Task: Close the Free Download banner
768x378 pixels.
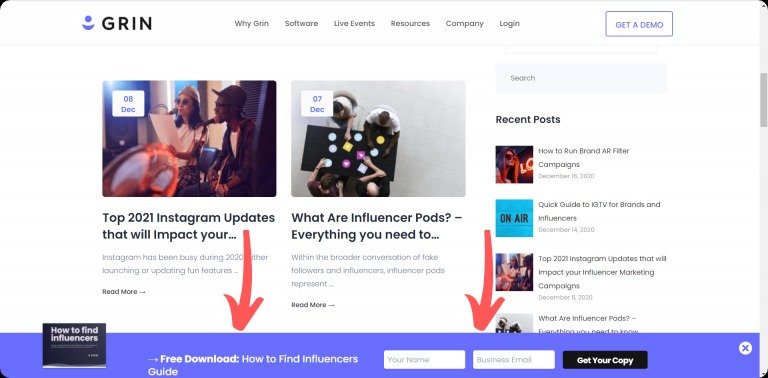Action: click(745, 348)
